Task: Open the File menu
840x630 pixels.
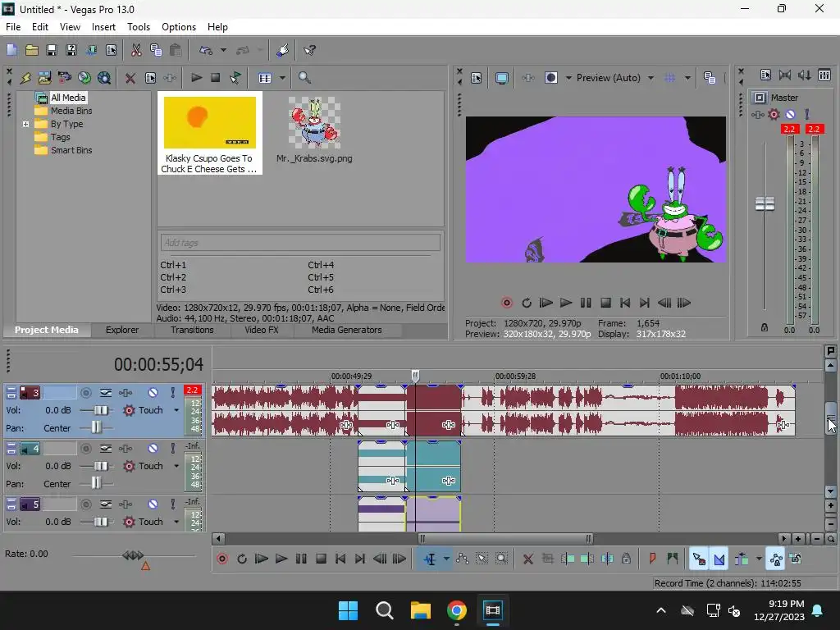Action: tap(13, 27)
